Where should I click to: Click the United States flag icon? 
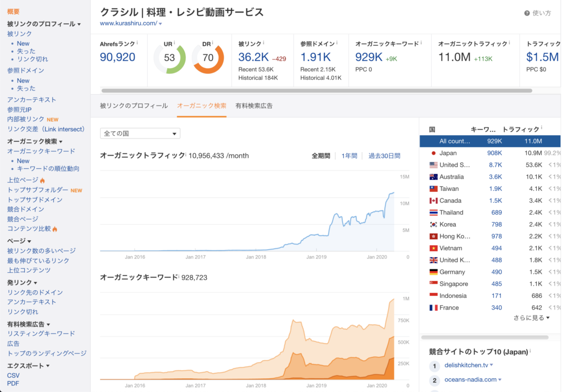(433, 165)
